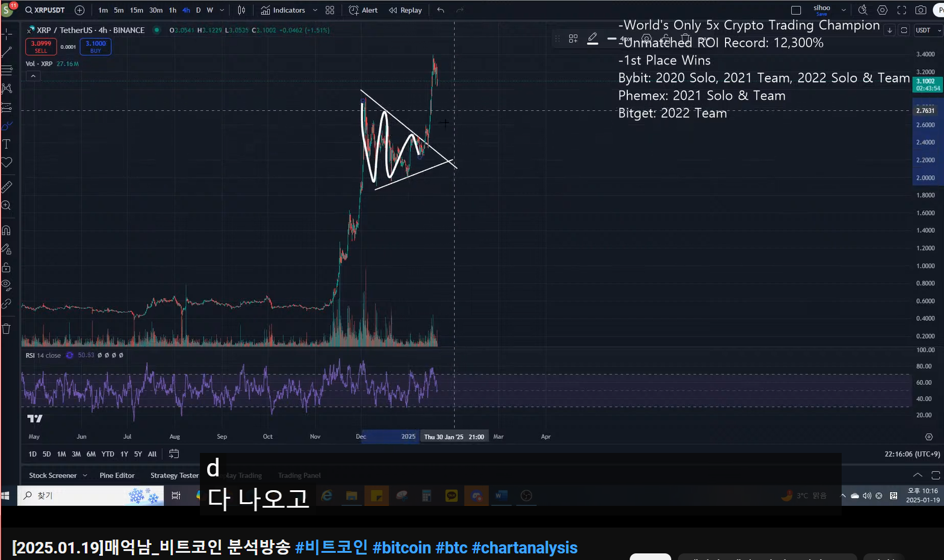Redo the chart action
Image resolution: width=944 pixels, height=560 pixels.
pos(460,10)
